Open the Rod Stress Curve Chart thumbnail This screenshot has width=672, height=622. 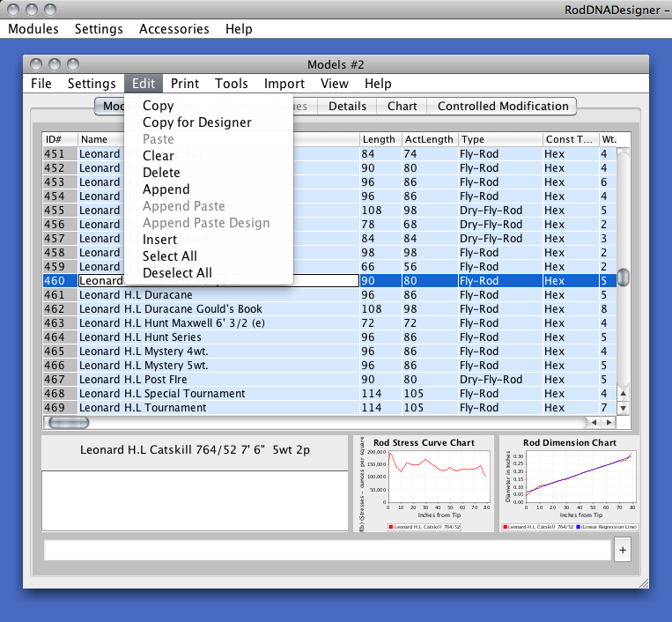coord(424,484)
